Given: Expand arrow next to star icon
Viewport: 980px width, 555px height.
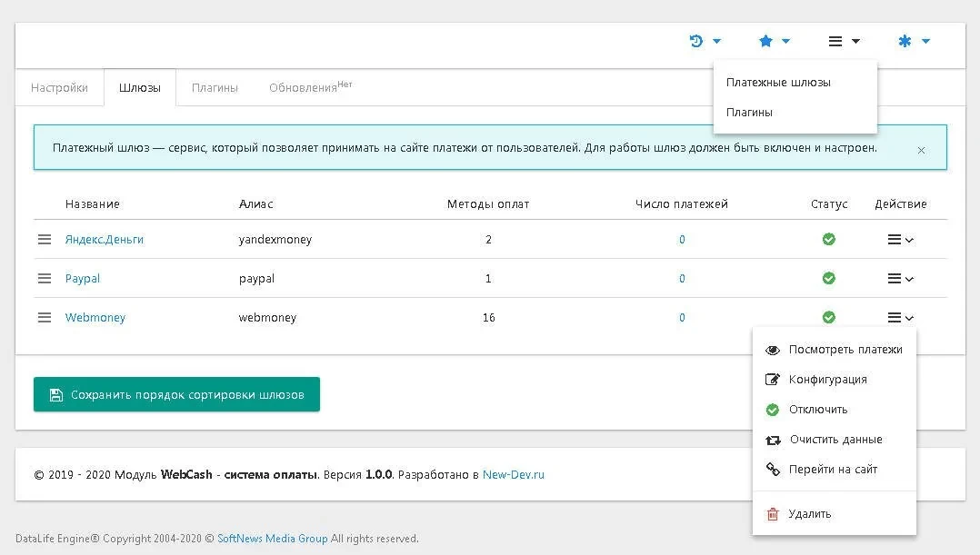Looking at the screenshot, I should coord(786,41).
